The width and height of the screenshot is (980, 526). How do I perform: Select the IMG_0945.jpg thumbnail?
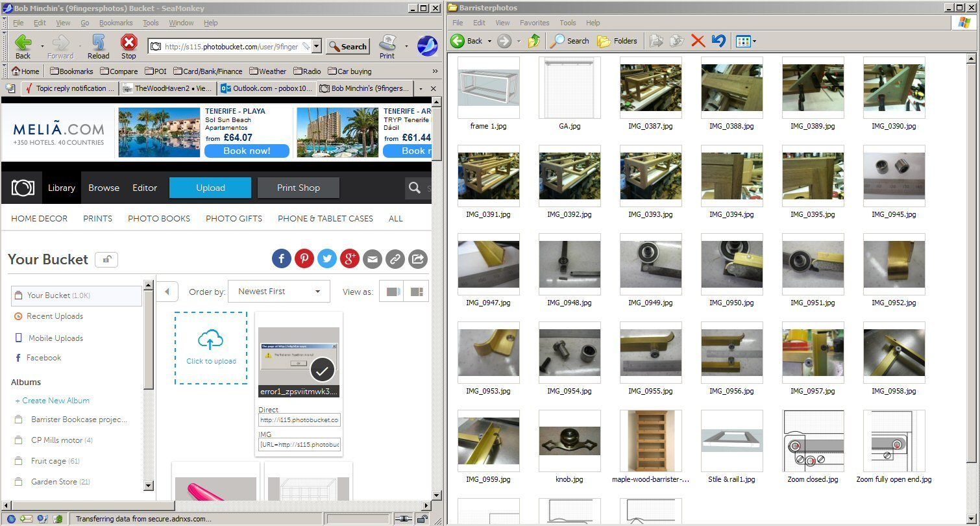point(894,175)
